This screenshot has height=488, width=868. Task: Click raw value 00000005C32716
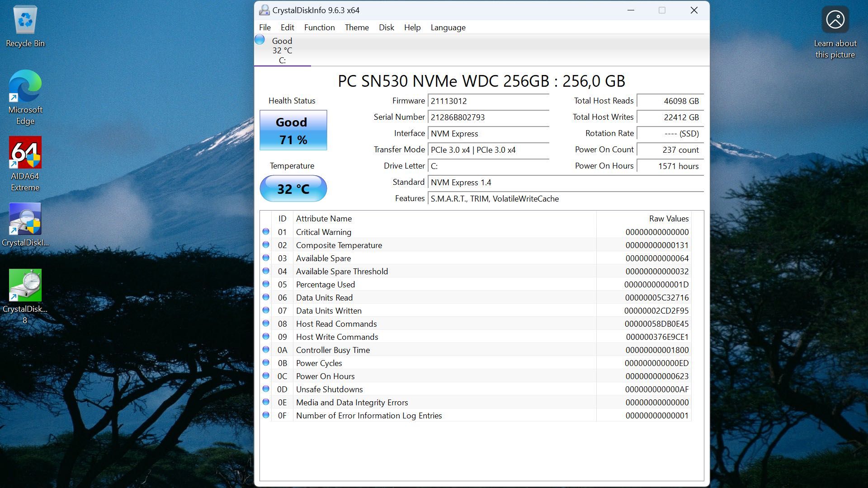click(657, 298)
